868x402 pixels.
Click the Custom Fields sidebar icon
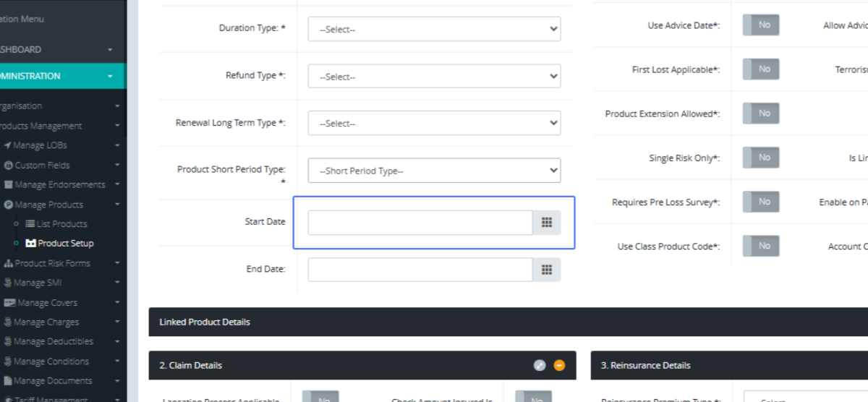tap(9, 166)
